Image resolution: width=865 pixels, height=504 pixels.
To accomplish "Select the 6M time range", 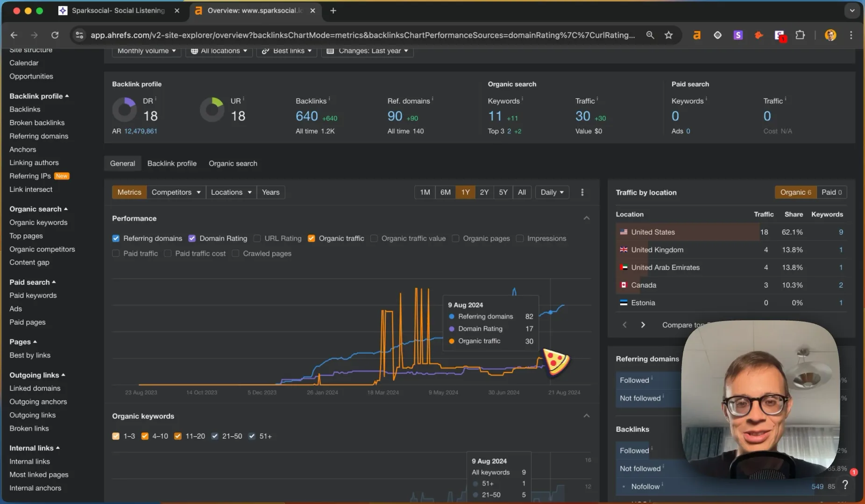I will click(x=446, y=192).
